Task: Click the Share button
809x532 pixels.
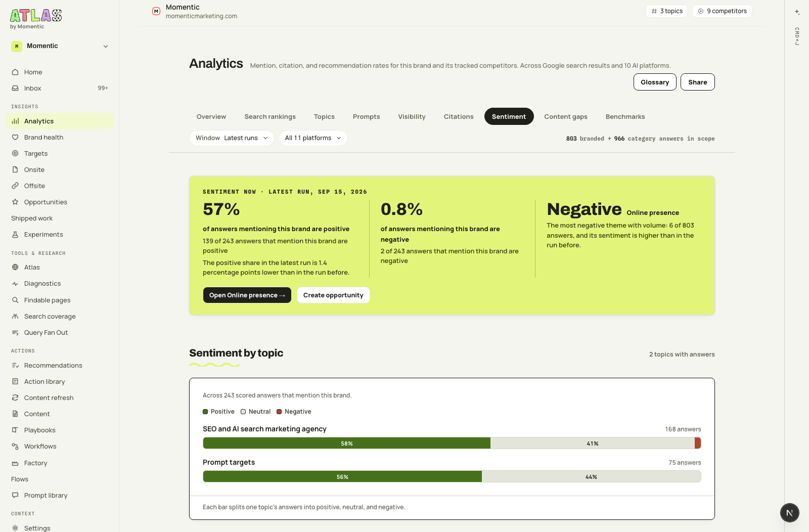Action: 698,82
